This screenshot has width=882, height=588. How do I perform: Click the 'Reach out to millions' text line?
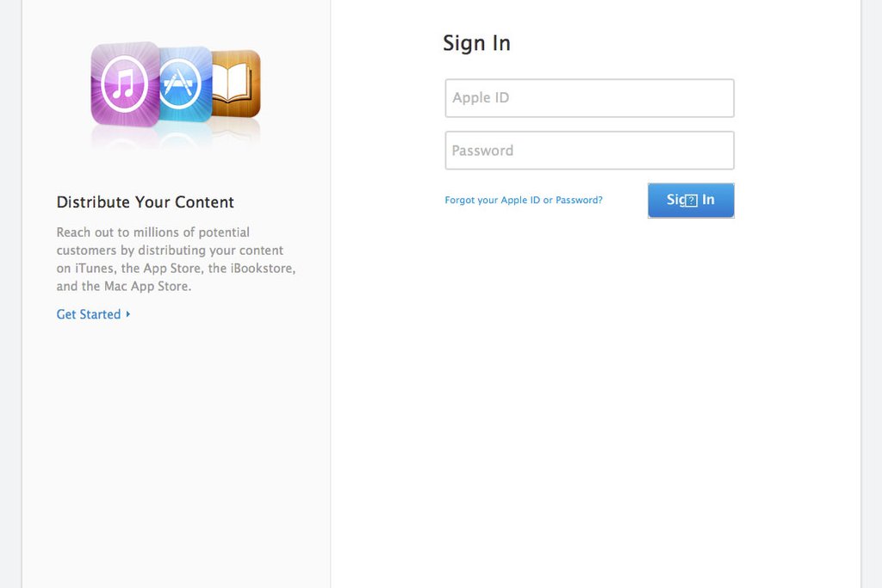point(153,232)
